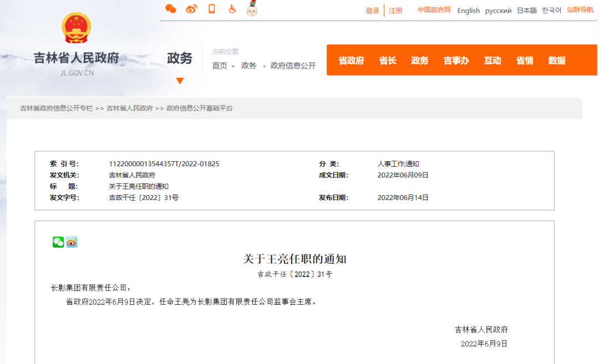The height and width of the screenshot is (364, 599).
Task: Go to 首页 in current location
Action: click(220, 65)
